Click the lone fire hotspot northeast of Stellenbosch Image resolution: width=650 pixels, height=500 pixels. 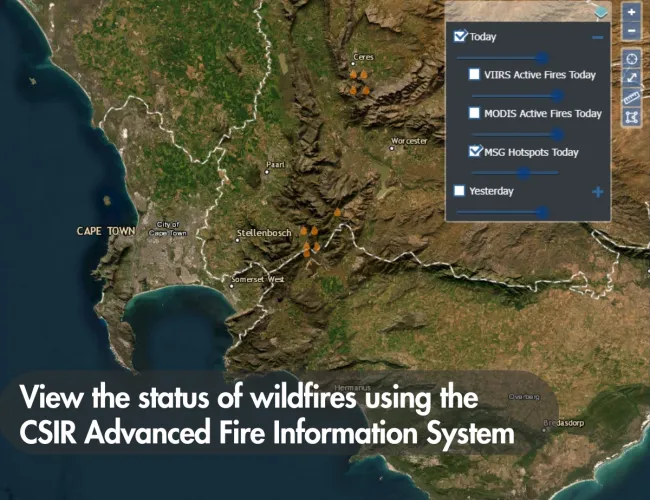tap(337, 212)
